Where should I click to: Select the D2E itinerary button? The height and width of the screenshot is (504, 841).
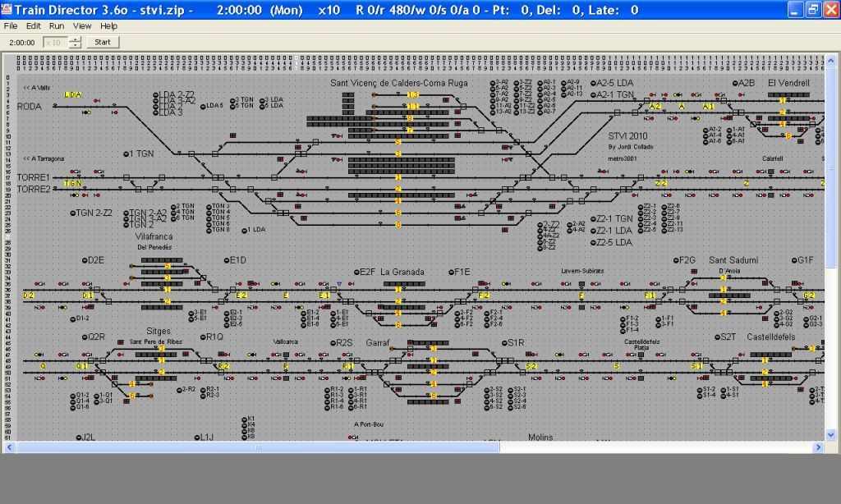pyautogui.click(x=85, y=260)
